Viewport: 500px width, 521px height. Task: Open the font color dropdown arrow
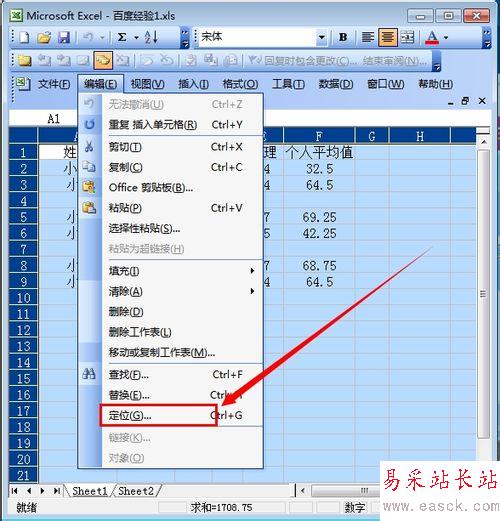click(x=446, y=37)
